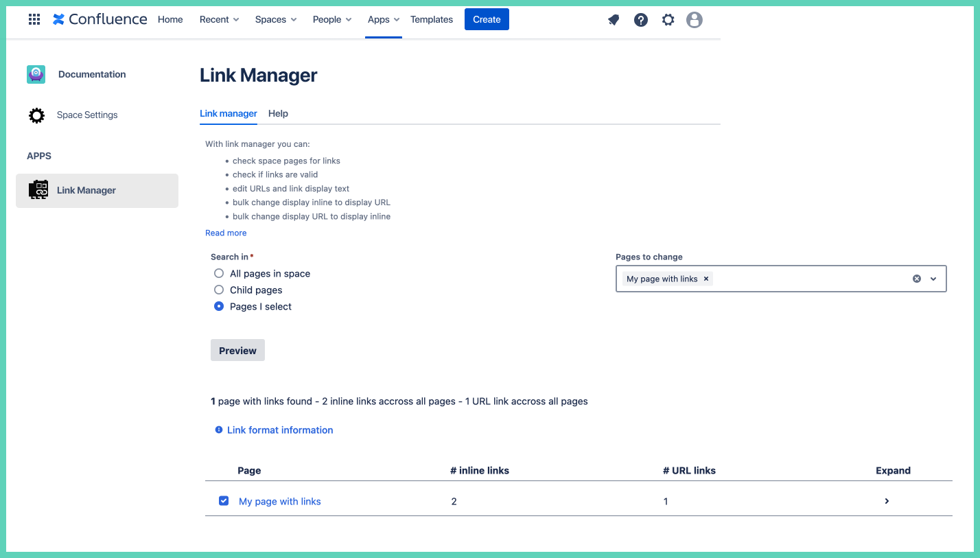Select the All pages in space option
This screenshot has height=558, width=980.
pos(218,273)
